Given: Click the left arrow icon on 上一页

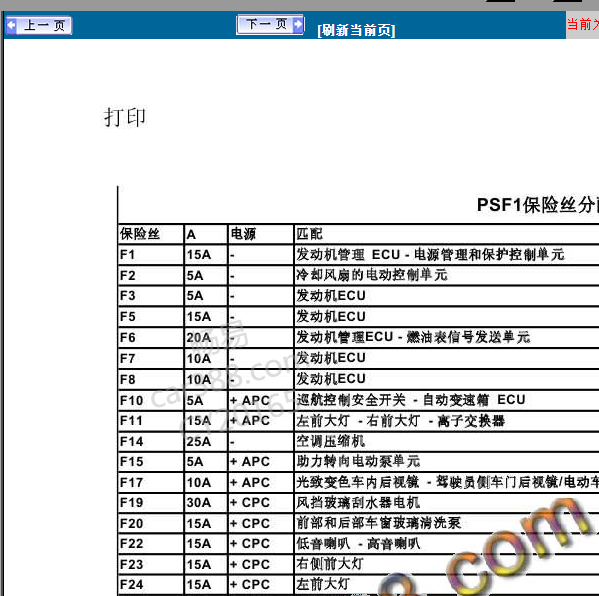Looking at the screenshot, I should (11, 26).
